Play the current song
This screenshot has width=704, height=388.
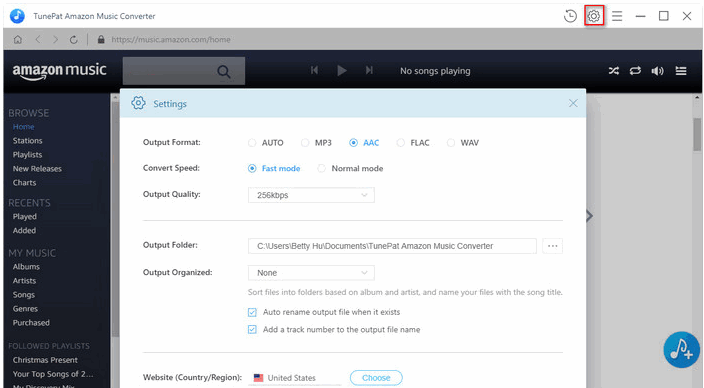click(342, 71)
